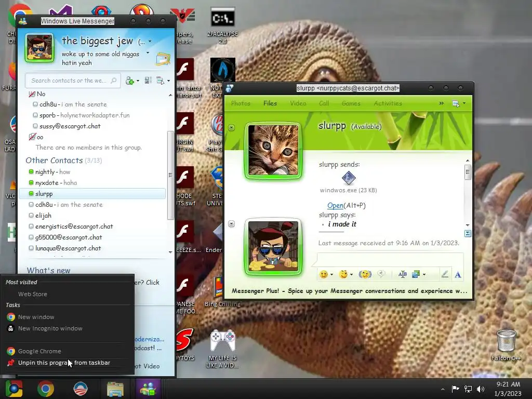This screenshot has height=399, width=532.
Task: Select Google Chrome in the jump list
Action: [68, 351]
